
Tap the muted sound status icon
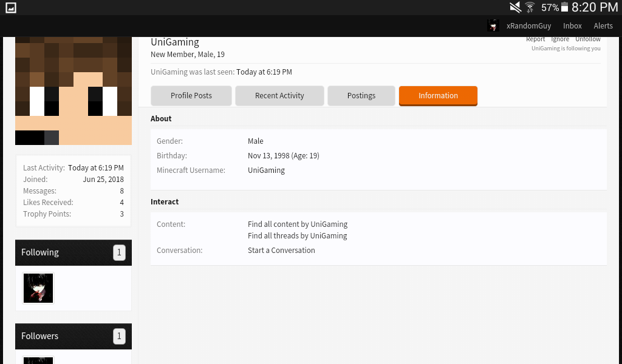(x=515, y=7)
